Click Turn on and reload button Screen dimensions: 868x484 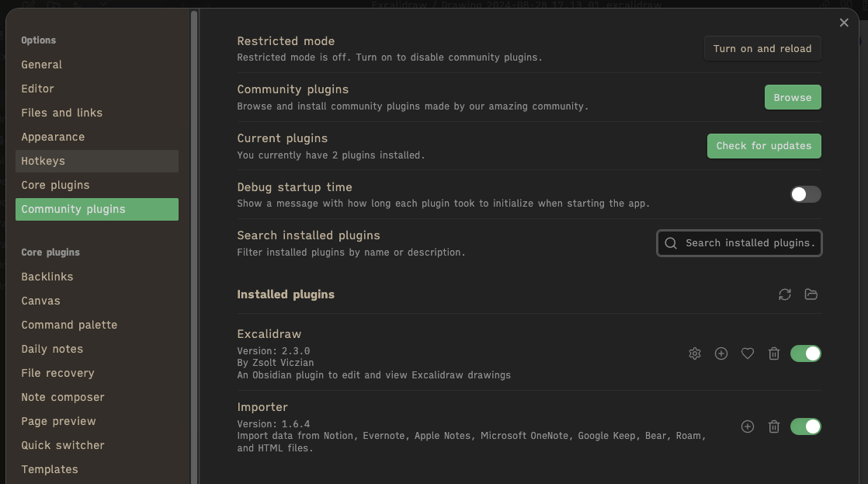point(762,49)
